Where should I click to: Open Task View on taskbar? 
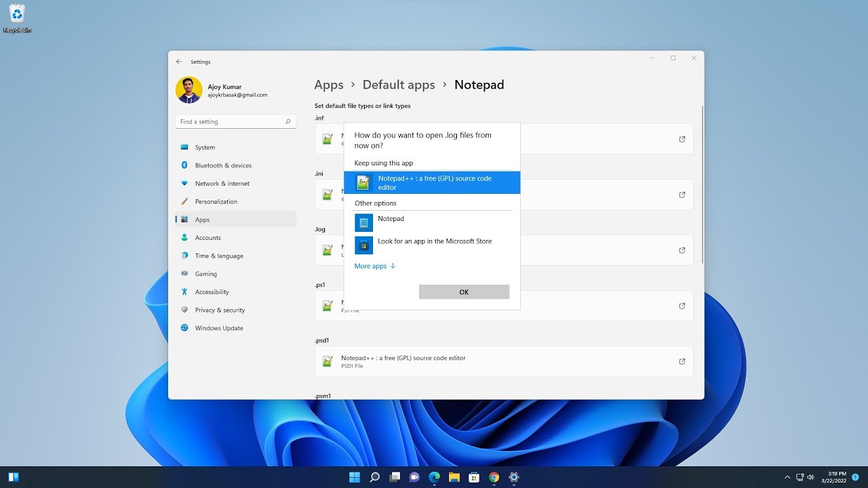(x=395, y=477)
